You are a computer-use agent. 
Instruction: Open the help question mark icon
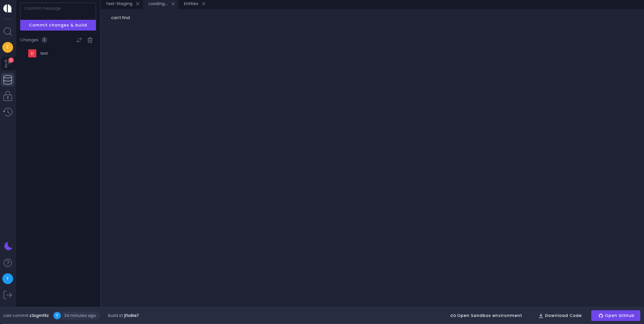point(8,263)
